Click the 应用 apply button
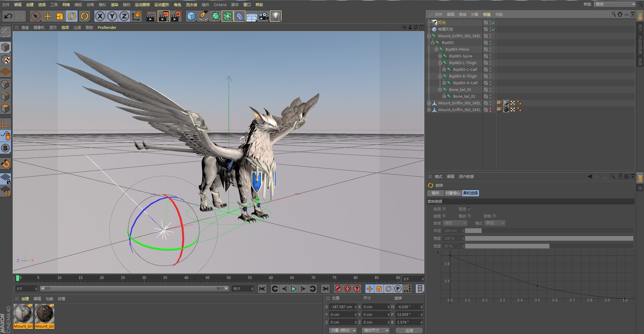This screenshot has height=334, width=644. click(409, 330)
